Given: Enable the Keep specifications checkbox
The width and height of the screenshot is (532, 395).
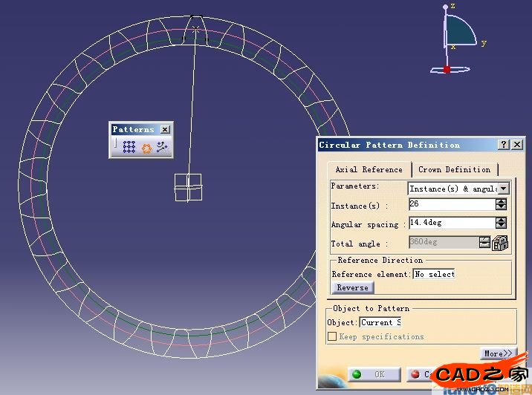Looking at the screenshot, I should coord(332,336).
